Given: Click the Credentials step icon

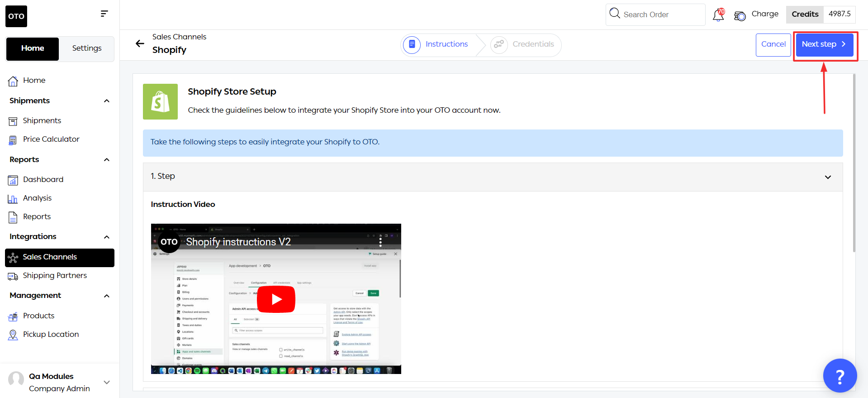Looking at the screenshot, I should click(499, 44).
